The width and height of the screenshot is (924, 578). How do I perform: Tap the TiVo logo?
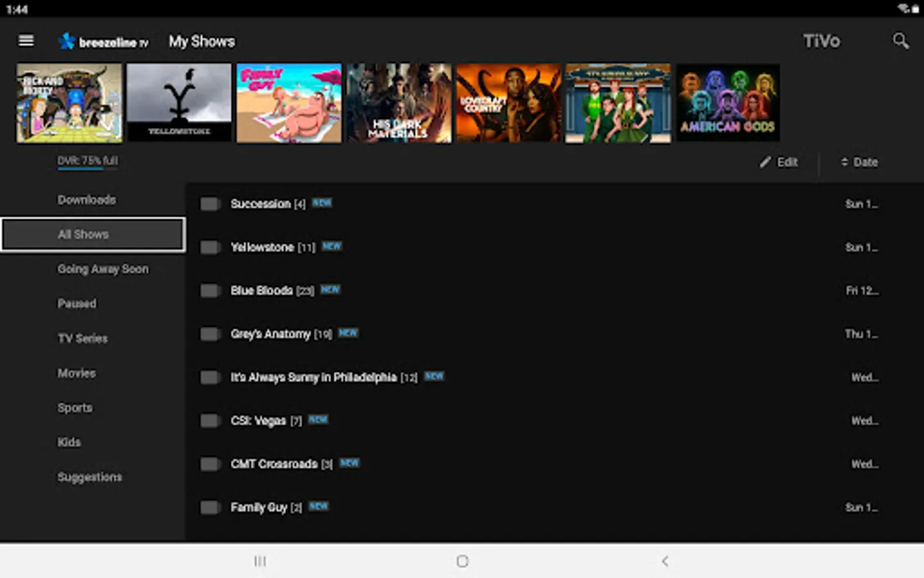pos(821,41)
